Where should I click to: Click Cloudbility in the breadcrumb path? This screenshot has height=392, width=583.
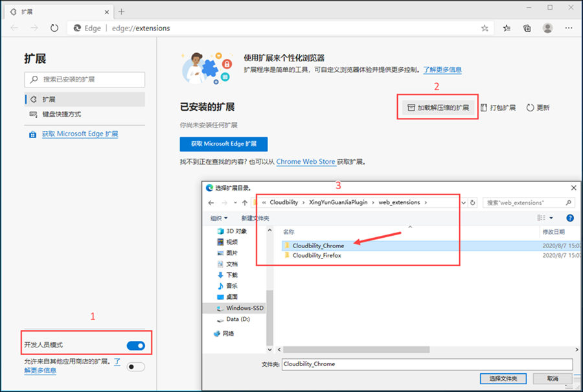coord(284,202)
